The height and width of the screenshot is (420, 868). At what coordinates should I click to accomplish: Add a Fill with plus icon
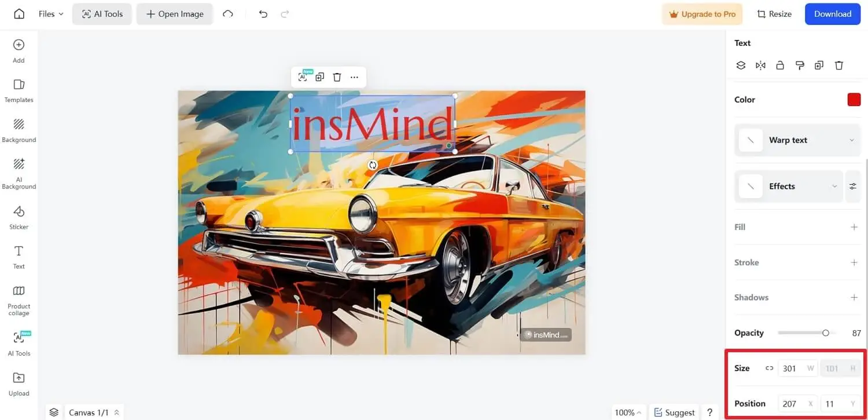[x=854, y=227]
